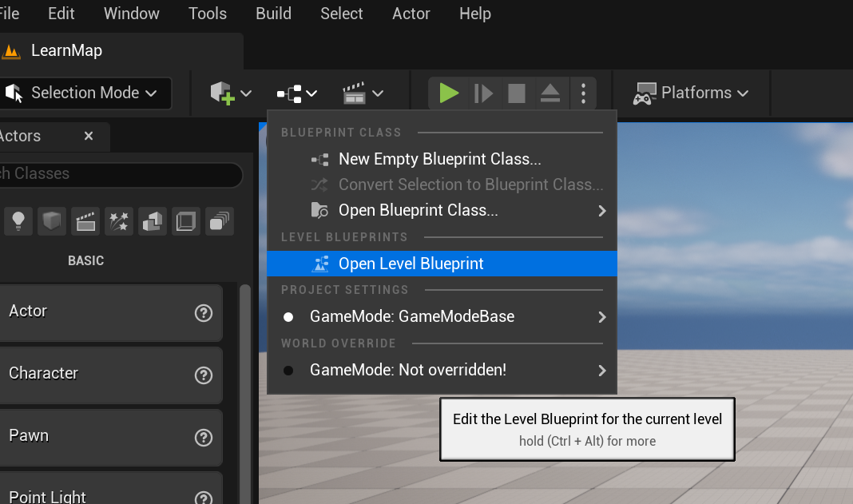Click the Place Actors list scrollbar

(x=245, y=395)
